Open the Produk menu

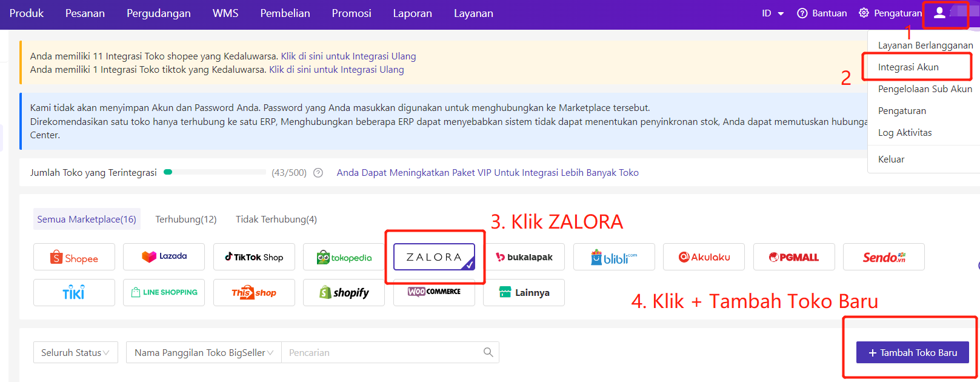click(27, 13)
